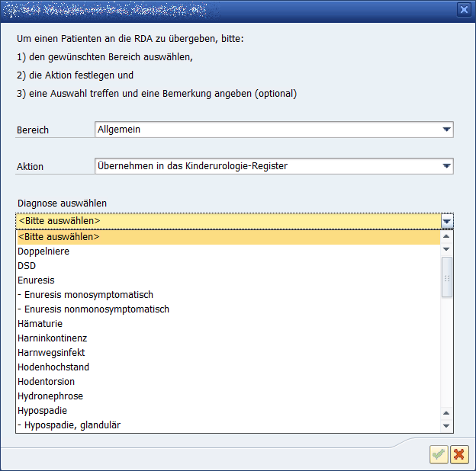Collapse the Diagnose auswählen dropdown arrow

(x=447, y=221)
